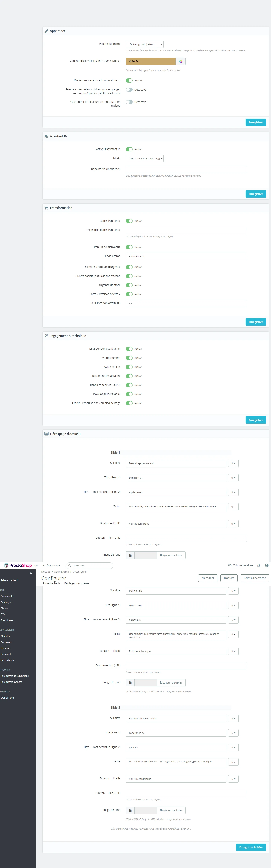This screenshot has width=271, height=868.
Task: Click the gold accent color swatch field
Action: click(x=151, y=61)
